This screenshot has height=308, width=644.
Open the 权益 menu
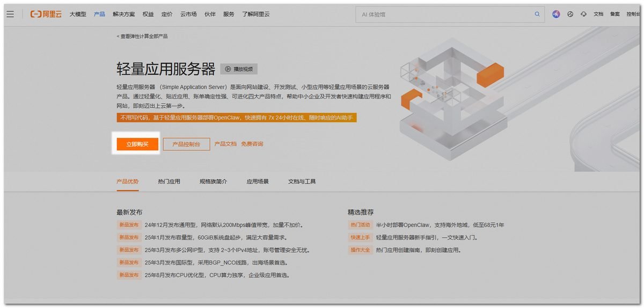148,14
